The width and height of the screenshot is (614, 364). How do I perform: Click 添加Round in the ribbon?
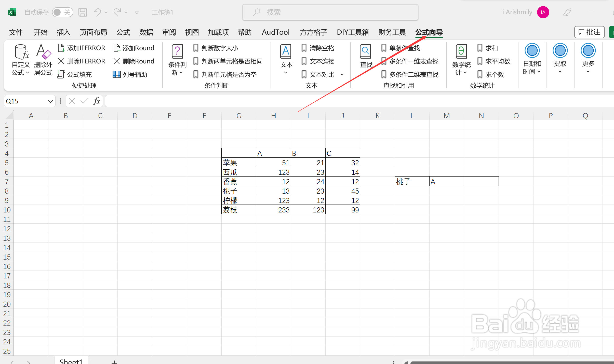pos(134,48)
